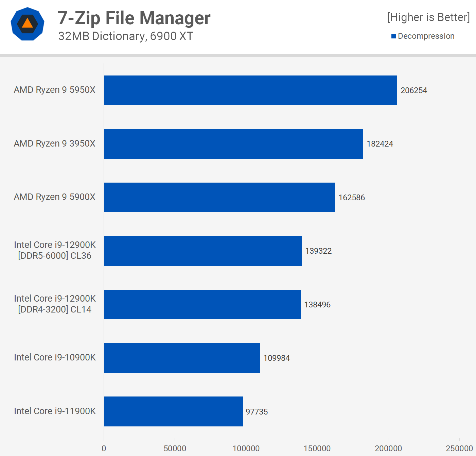
Task: Click the Intel Core i9-11900K label
Action: (x=55, y=411)
